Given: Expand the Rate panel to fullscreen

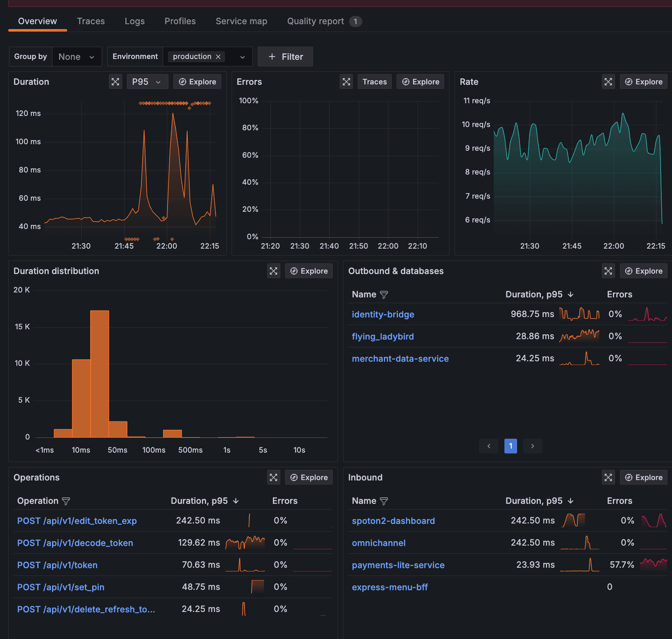Looking at the screenshot, I should [x=608, y=82].
